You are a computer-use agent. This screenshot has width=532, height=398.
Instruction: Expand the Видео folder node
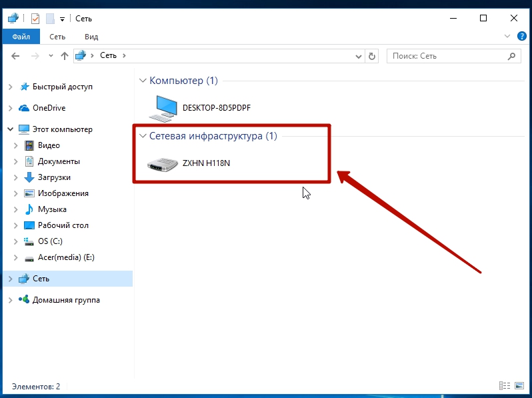point(15,145)
